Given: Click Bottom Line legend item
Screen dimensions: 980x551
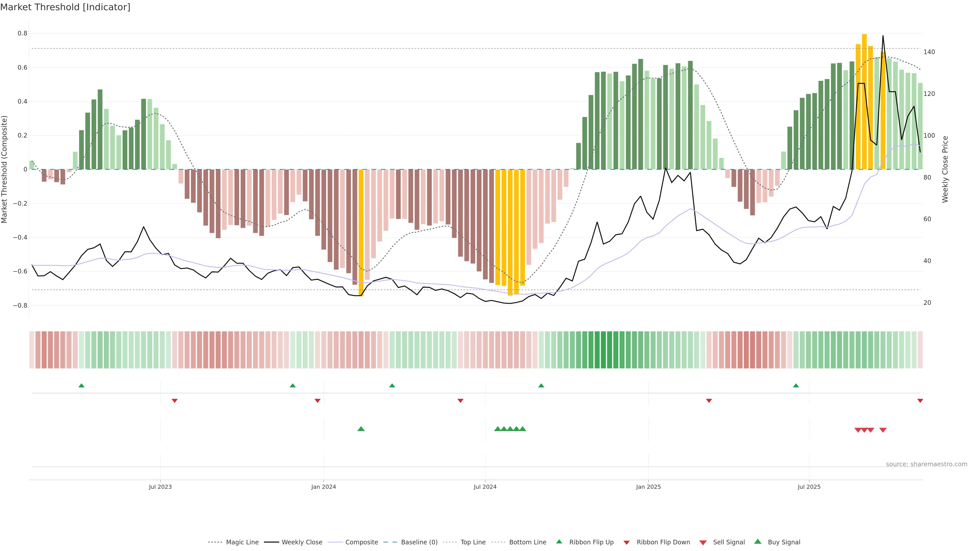Looking at the screenshot, I should pos(527,542).
